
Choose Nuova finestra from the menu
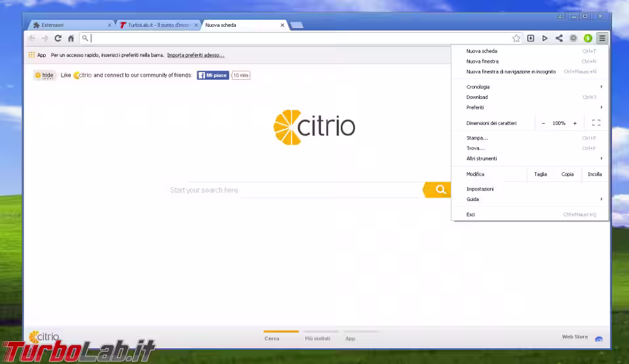click(x=530, y=62)
